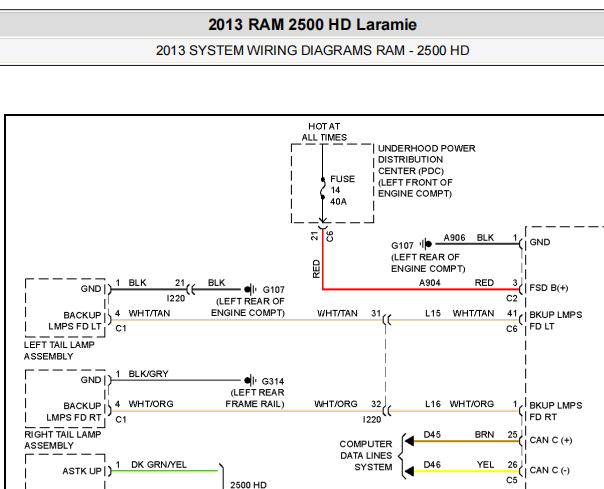Click the 'BLK/GRY' wire color label
Image resolution: width=604 pixels, height=489 pixels.
pyautogui.click(x=148, y=374)
